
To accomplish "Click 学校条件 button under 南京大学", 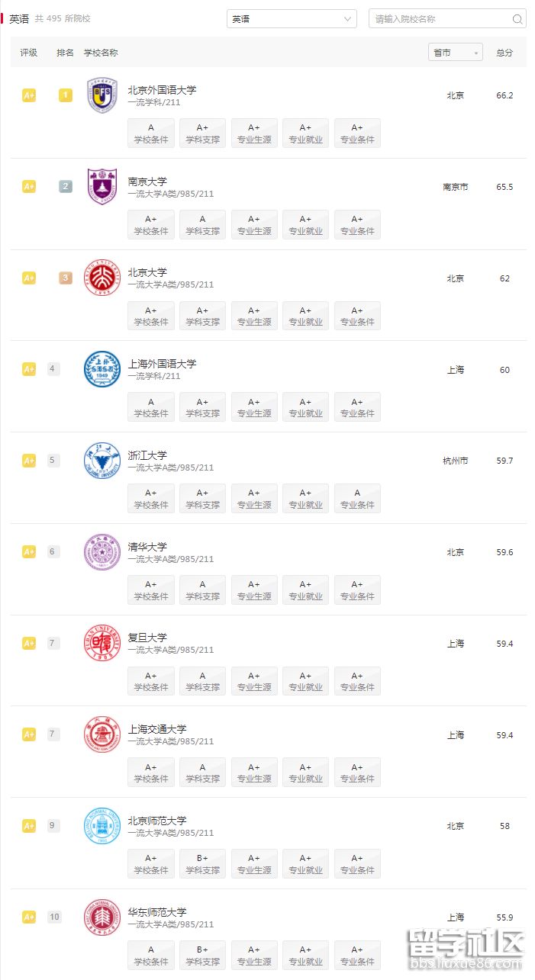I will pos(151,225).
